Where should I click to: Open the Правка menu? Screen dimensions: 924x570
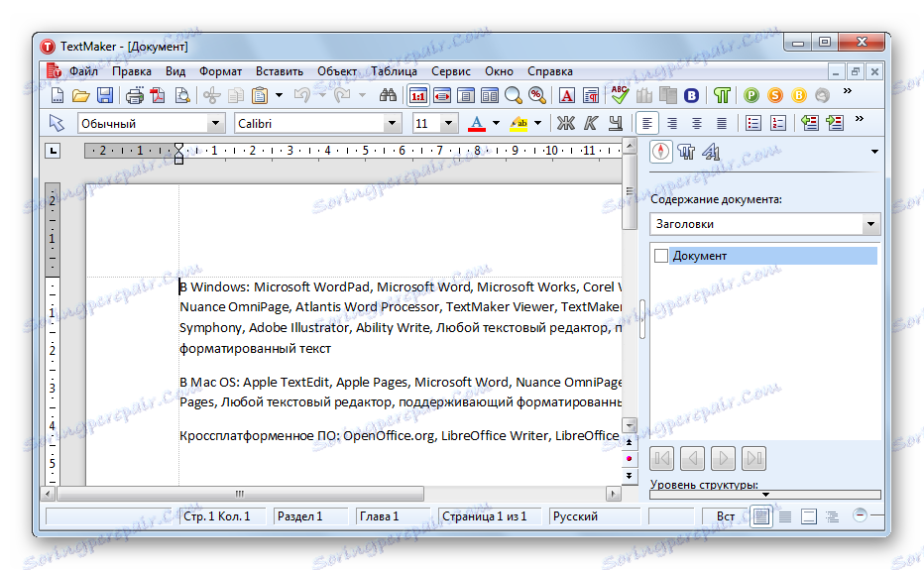tap(132, 71)
